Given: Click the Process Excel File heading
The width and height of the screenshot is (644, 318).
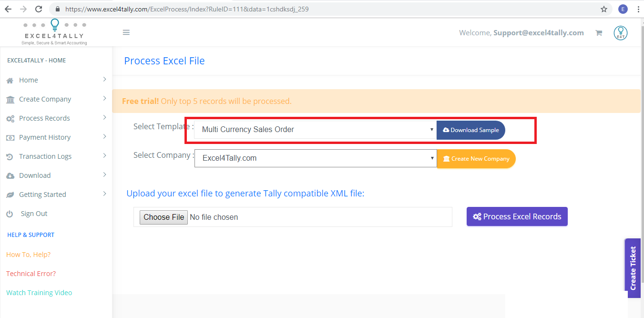Looking at the screenshot, I should (164, 61).
